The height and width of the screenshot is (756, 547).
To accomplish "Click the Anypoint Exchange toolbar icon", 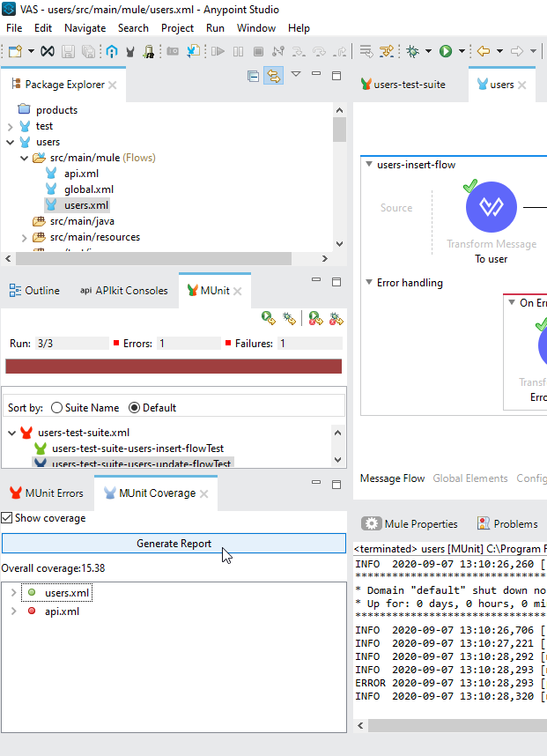I will 48,51.
